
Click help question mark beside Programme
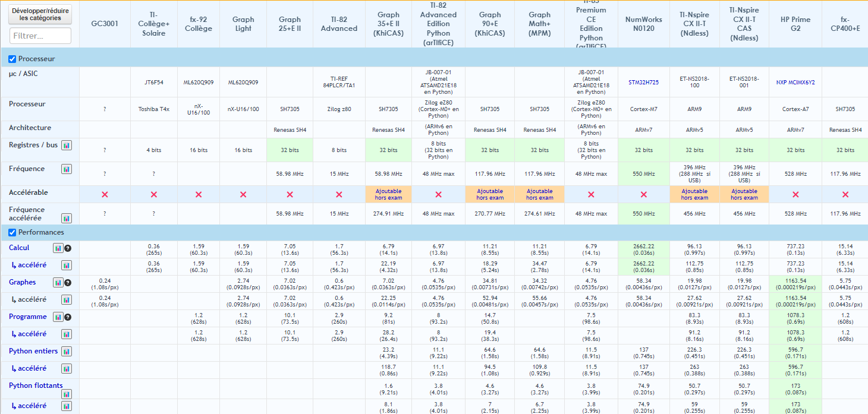point(68,317)
